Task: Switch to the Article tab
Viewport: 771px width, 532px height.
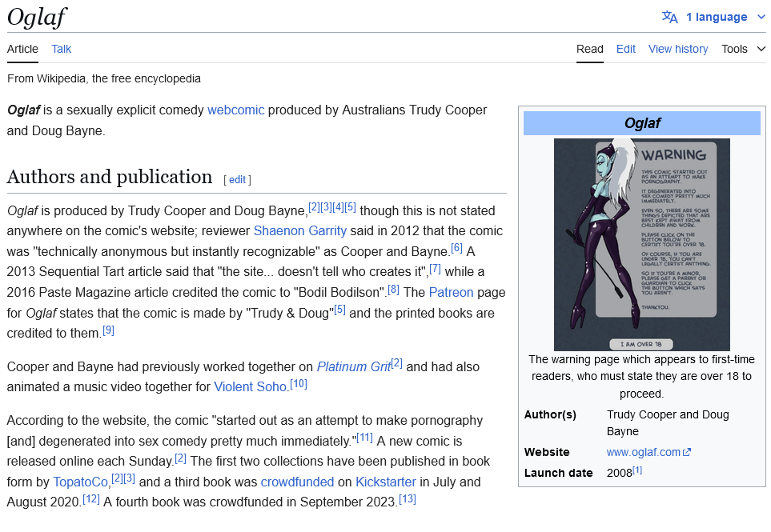Action: pyautogui.click(x=22, y=49)
